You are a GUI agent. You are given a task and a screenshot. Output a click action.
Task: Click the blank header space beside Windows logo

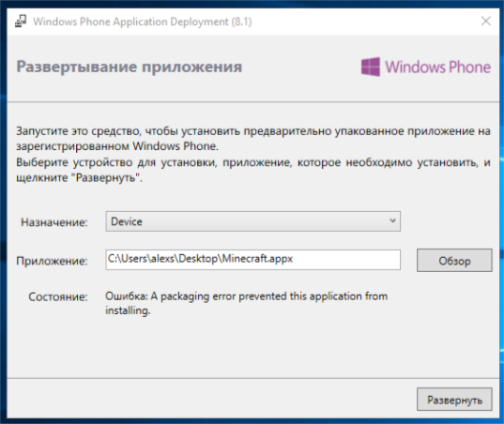pos(301,68)
